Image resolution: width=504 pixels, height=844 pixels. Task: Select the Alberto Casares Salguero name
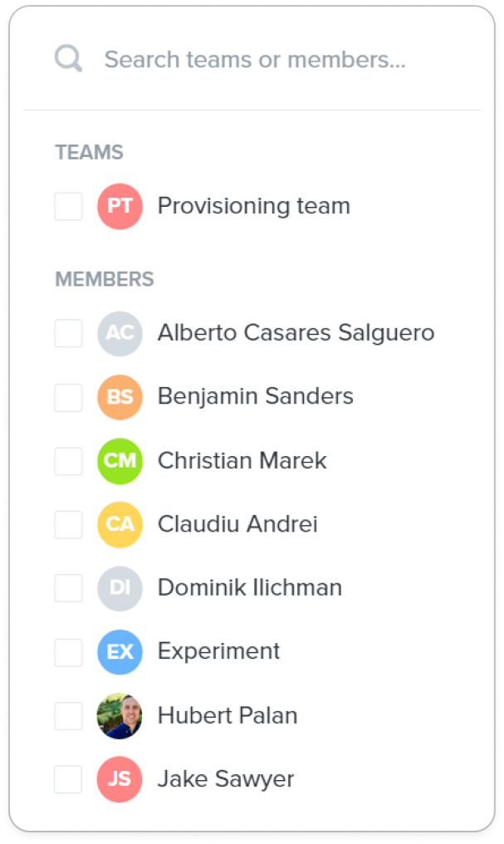pyautogui.click(x=296, y=332)
